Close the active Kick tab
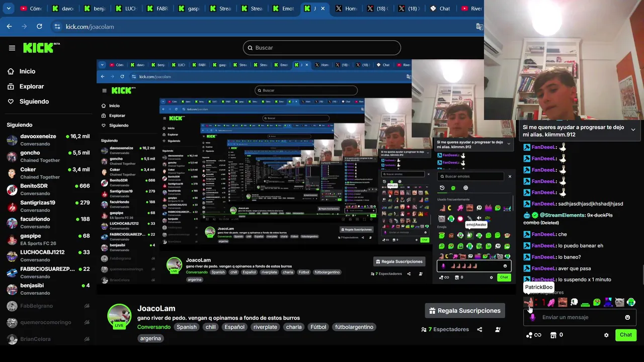Viewport: 644px width, 362px height. coord(323,9)
